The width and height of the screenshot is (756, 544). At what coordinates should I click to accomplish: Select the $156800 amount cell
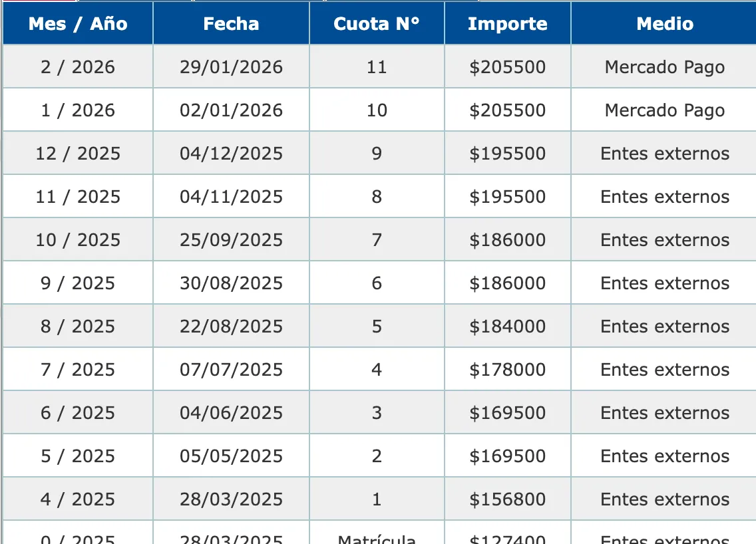[x=507, y=499]
